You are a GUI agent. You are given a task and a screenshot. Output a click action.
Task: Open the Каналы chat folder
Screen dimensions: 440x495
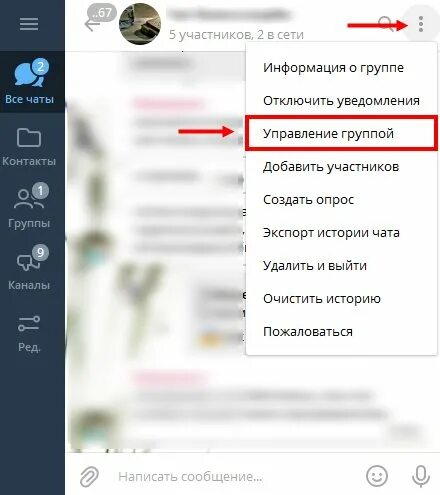pos(29,268)
